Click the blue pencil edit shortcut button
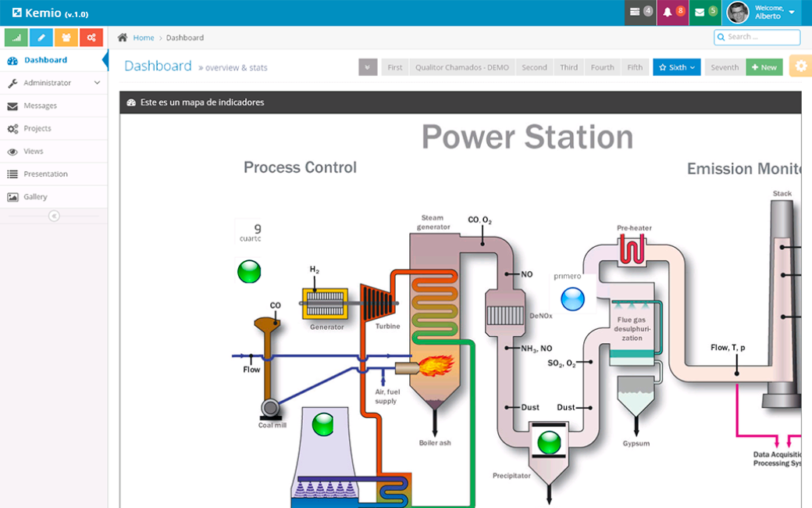This screenshot has width=812, height=508. pos(41,38)
